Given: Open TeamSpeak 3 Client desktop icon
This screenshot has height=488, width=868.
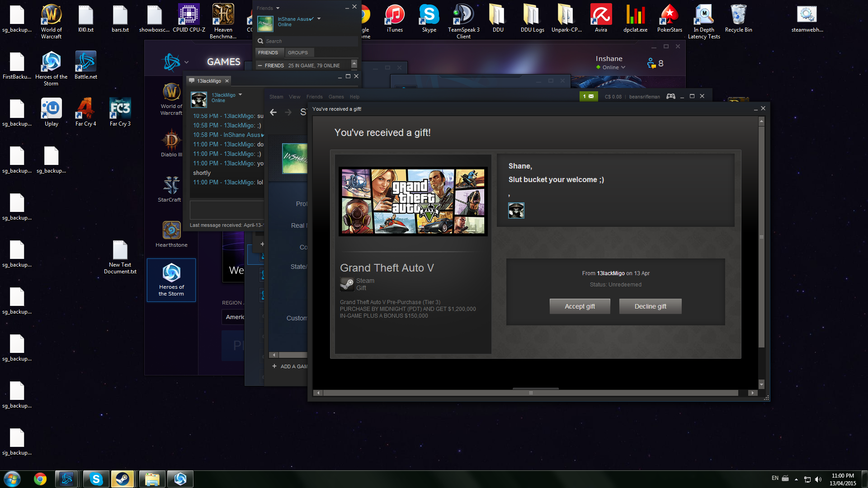Looking at the screenshot, I should point(463,21).
